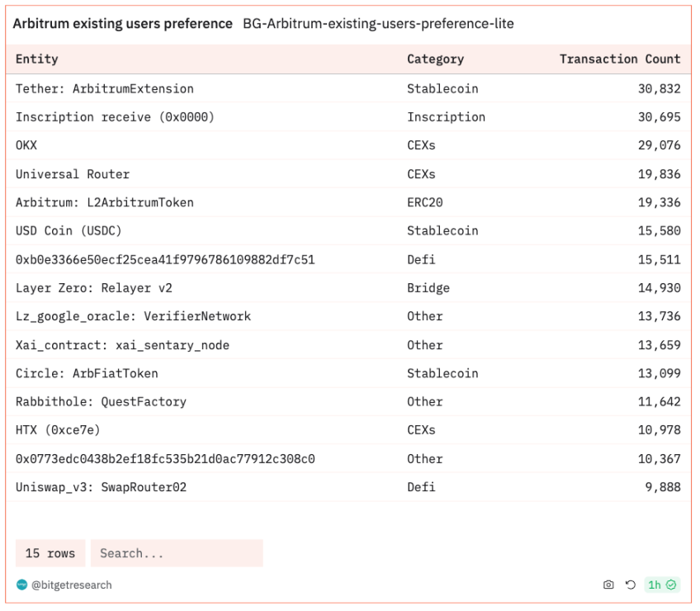Sort table by Entity column header

coord(37,59)
